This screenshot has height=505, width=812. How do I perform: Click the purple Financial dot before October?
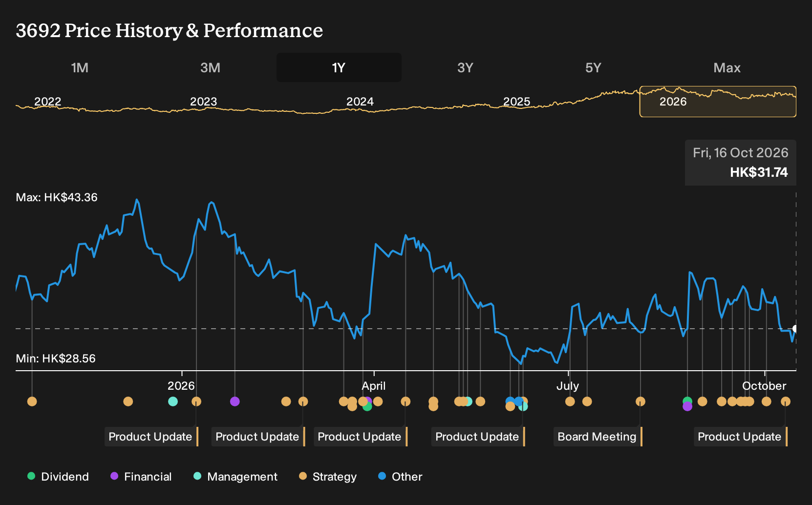[687, 406]
